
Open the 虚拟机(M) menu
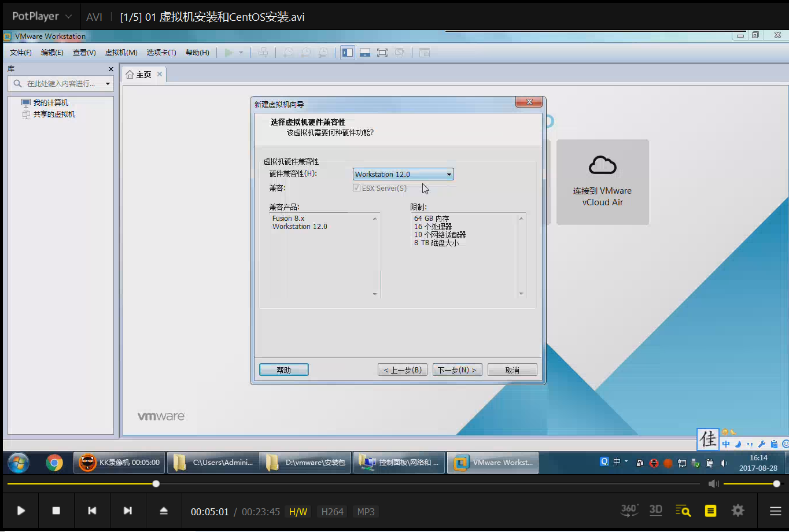(x=121, y=53)
